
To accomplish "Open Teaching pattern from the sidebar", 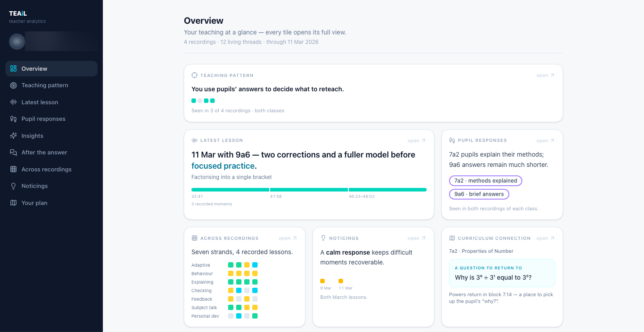I will [51, 85].
